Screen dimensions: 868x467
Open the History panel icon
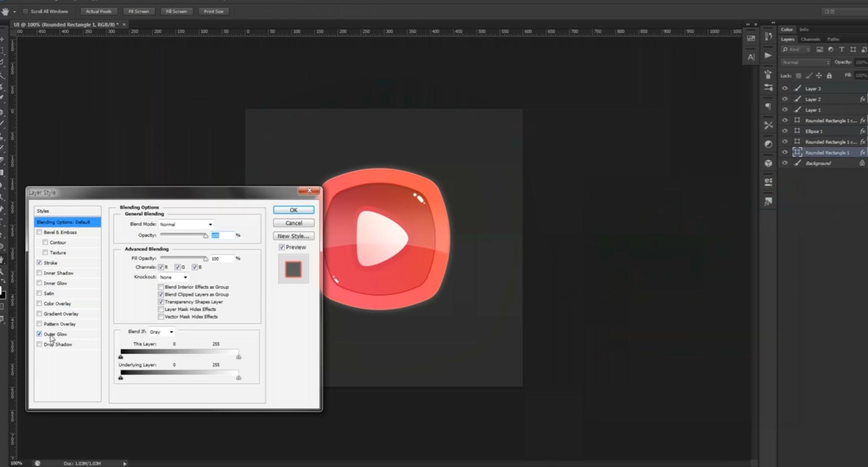click(768, 36)
